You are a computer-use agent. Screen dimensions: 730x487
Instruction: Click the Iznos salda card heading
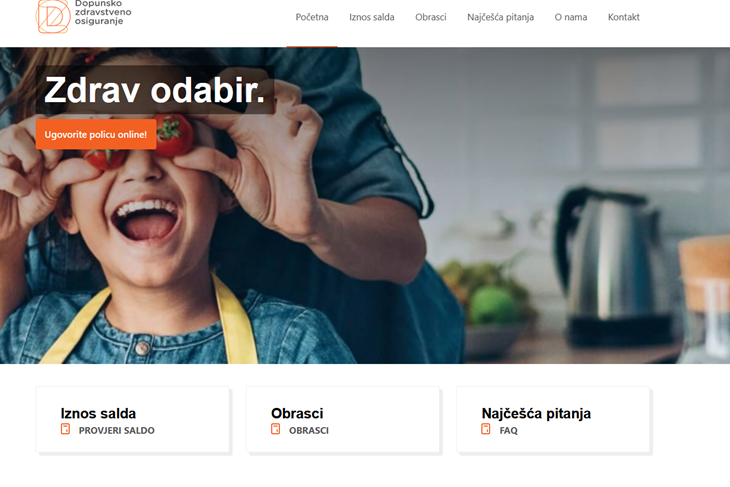(x=98, y=413)
